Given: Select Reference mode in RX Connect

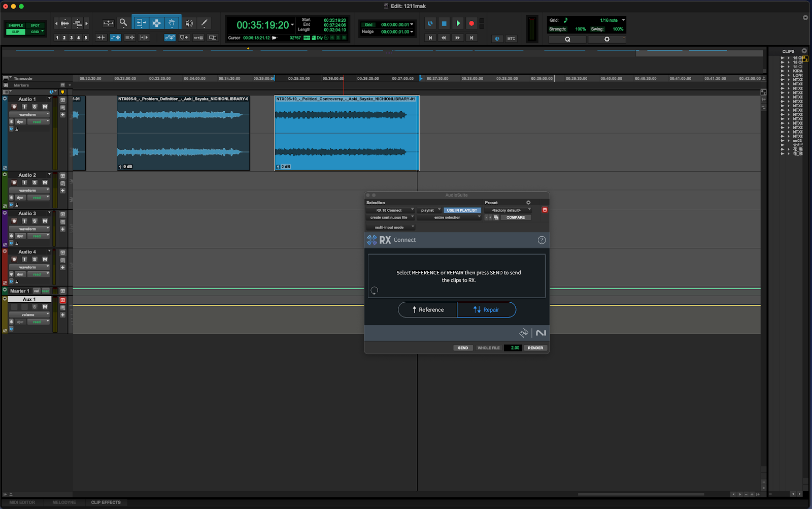Looking at the screenshot, I should click(x=428, y=310).
